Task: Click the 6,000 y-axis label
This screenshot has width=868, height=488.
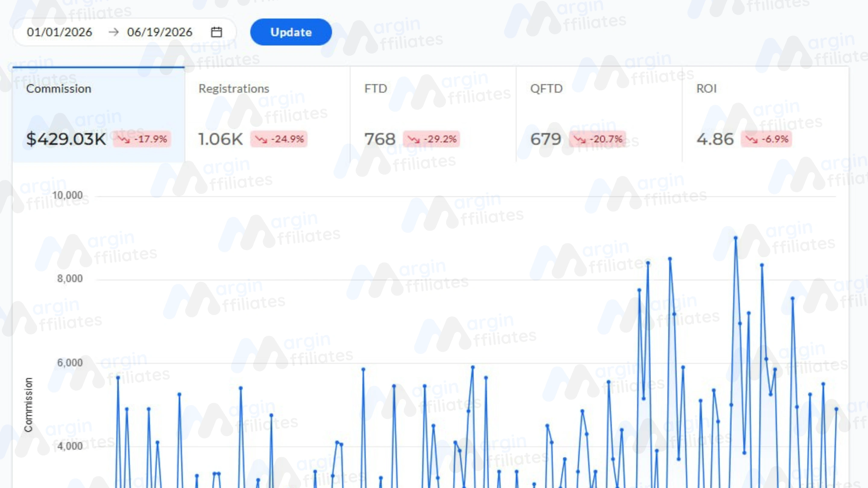Action: click(70, 363)
